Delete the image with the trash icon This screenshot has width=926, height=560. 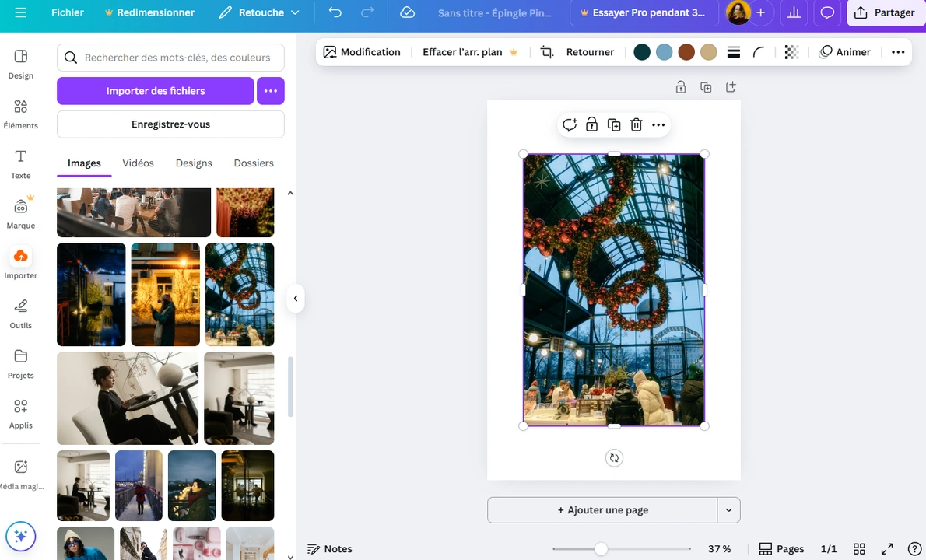636,124
